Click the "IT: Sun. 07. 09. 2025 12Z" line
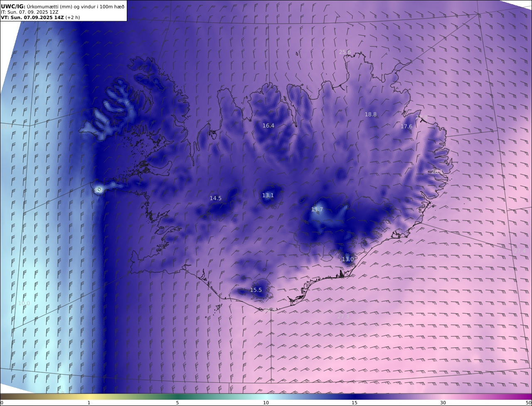The width and height of the screenshot is (532, 406). (30, 12)
